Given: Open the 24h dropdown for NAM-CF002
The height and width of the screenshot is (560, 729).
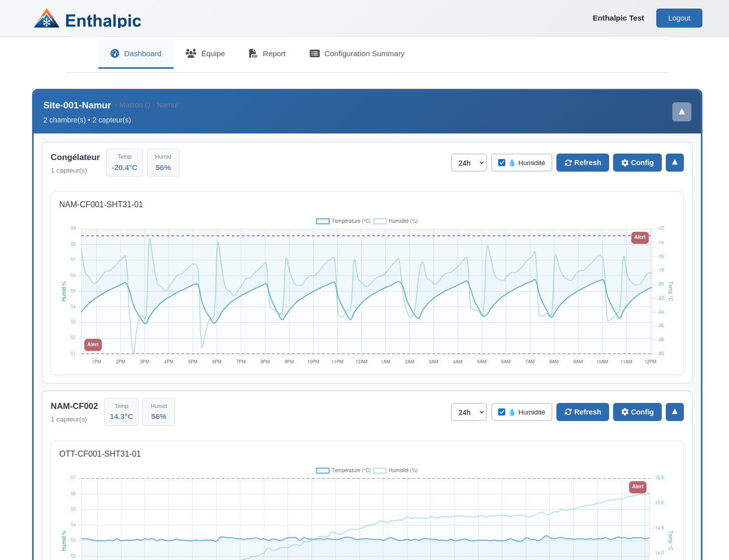Looking at the screenshot, I should (x=469, y=412).
